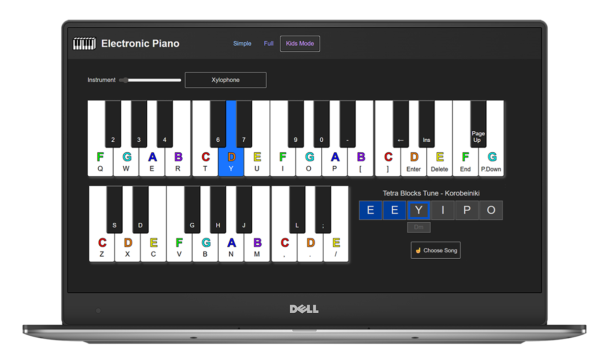Image resolution: width=609 pixels, height=364 pixels.
Task: Click the Tetra Blocks Tune - Korobeiniki title
Action: [431, 193]
